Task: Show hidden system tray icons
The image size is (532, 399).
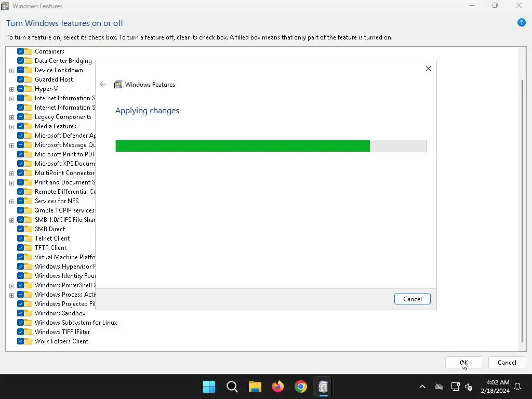Action: tap(422, 387)
